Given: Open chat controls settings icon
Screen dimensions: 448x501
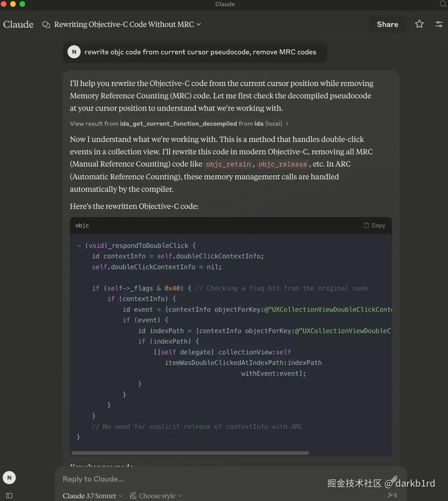Looking at the screenshot, I should 439,24.
